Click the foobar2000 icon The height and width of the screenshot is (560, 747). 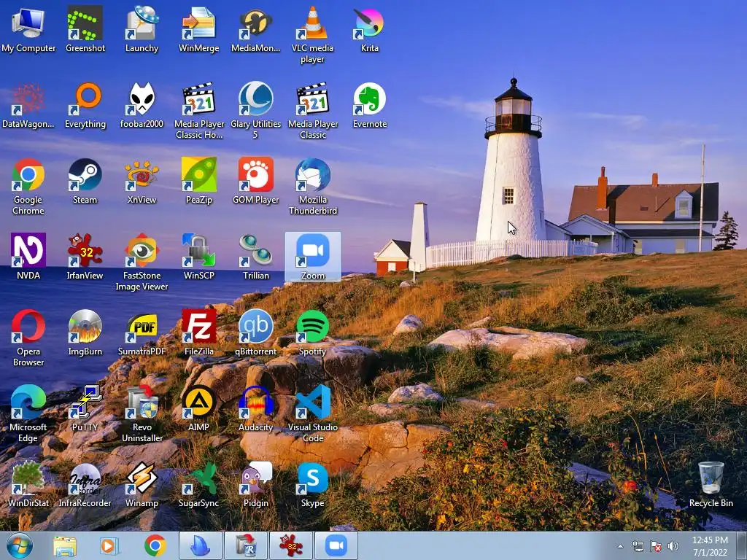142,105
